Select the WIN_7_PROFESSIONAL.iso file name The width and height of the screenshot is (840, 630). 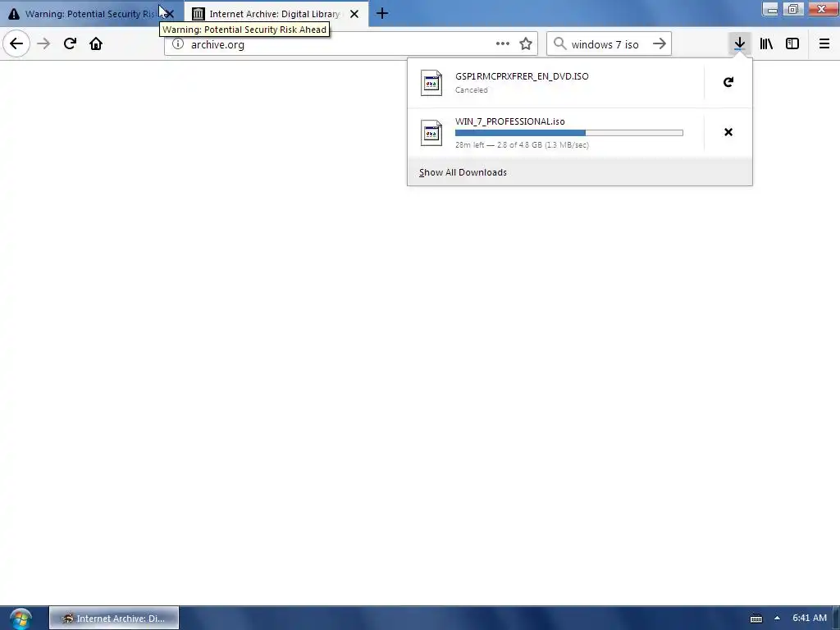coord(510,121)
